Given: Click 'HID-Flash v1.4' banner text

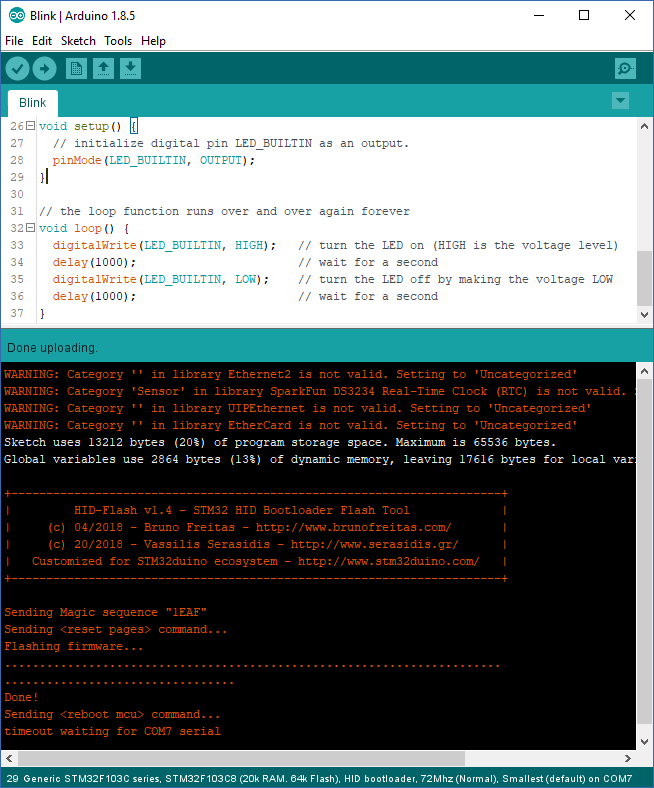Looking at the screenshot, I should tap(242, 511).
